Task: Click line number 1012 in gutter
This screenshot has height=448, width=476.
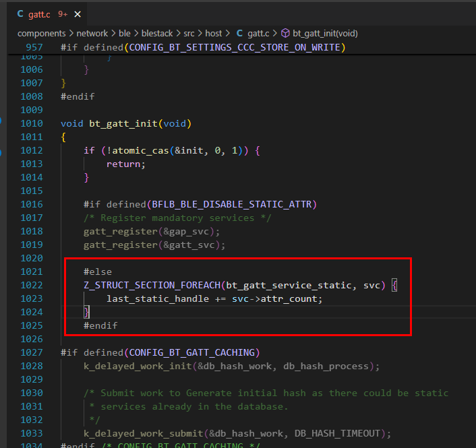Action: pos(32,150)
